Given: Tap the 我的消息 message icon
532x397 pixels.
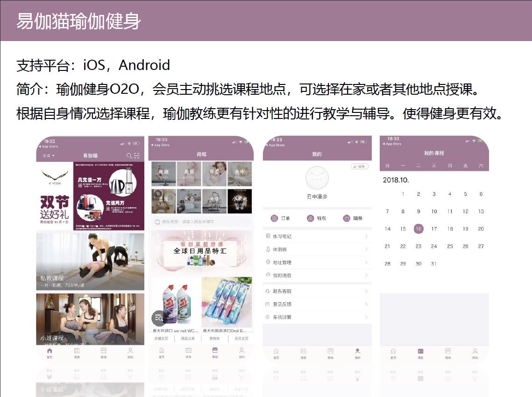Looking at the screenshot, I should point(268,275).
